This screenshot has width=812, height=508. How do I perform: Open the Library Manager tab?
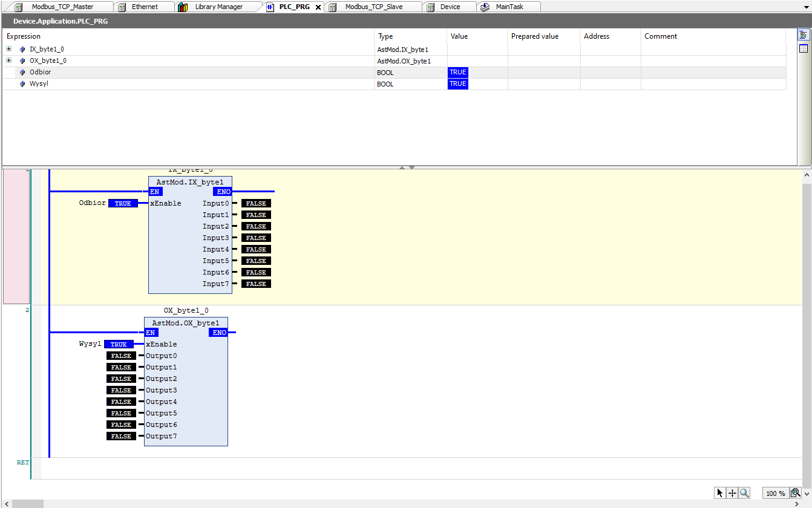pyautogui.click(x=219, y=7)
